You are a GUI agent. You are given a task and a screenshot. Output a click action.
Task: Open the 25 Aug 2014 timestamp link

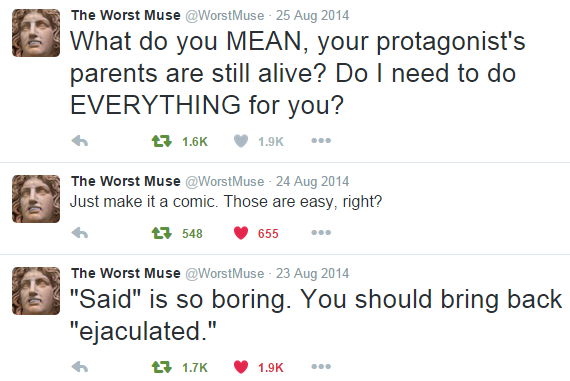[312, 16]
